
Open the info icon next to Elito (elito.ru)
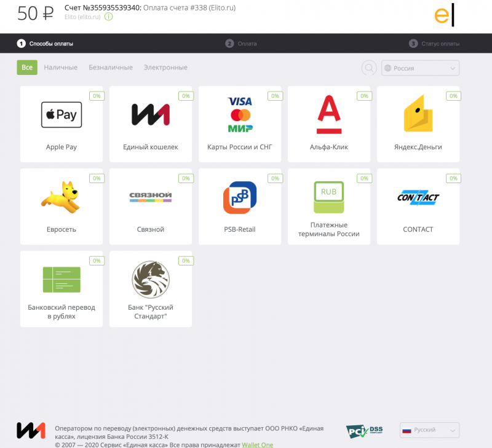pos(109,17)
